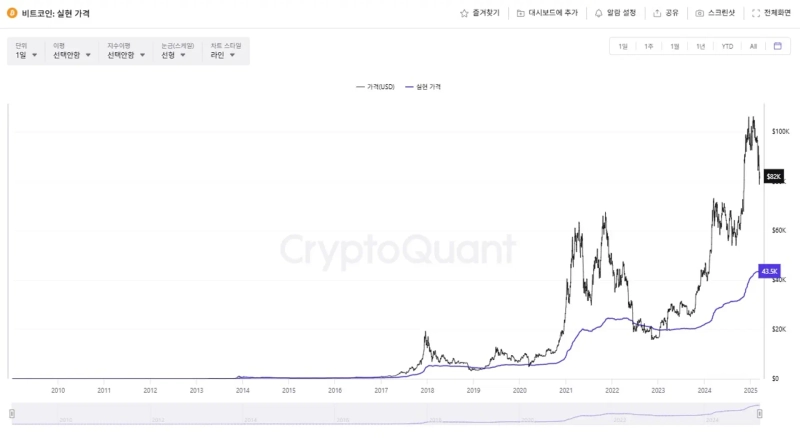Click the 전체화면 fullscreen icon

click(x=756, y=13)
